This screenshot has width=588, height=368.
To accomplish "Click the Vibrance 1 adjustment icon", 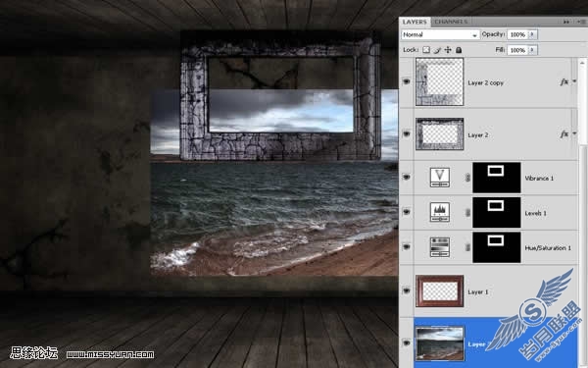I will pyautogui.click(x=439, y=178).
